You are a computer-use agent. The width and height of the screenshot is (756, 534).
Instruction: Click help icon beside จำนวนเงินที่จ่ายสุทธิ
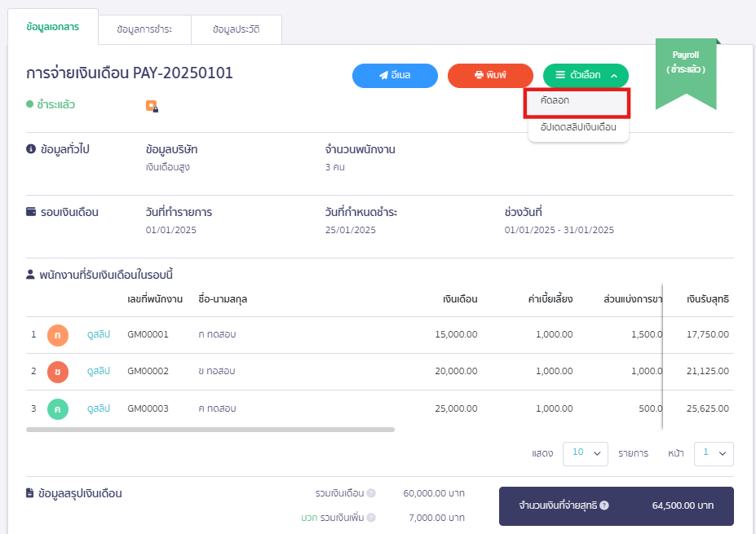[604, 505]
